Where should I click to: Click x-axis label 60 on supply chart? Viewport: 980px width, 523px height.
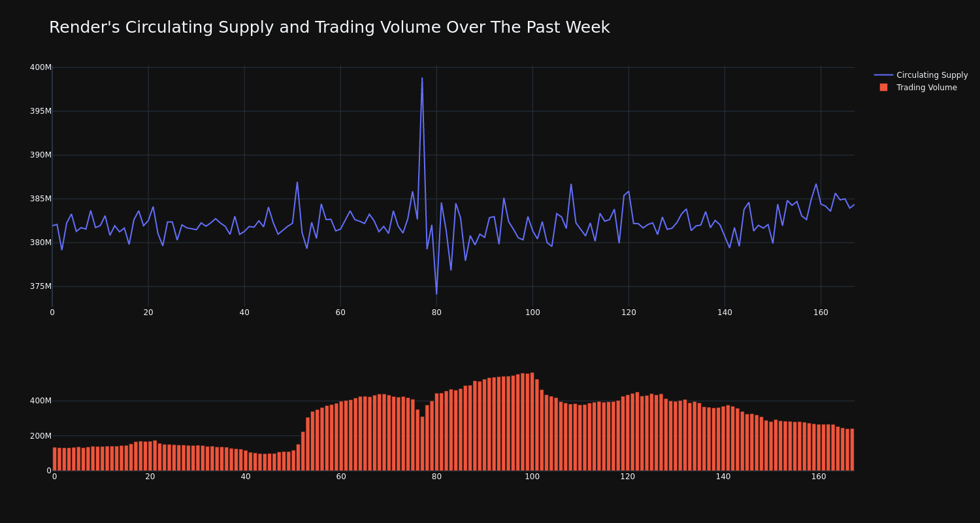tap(340, 312)
